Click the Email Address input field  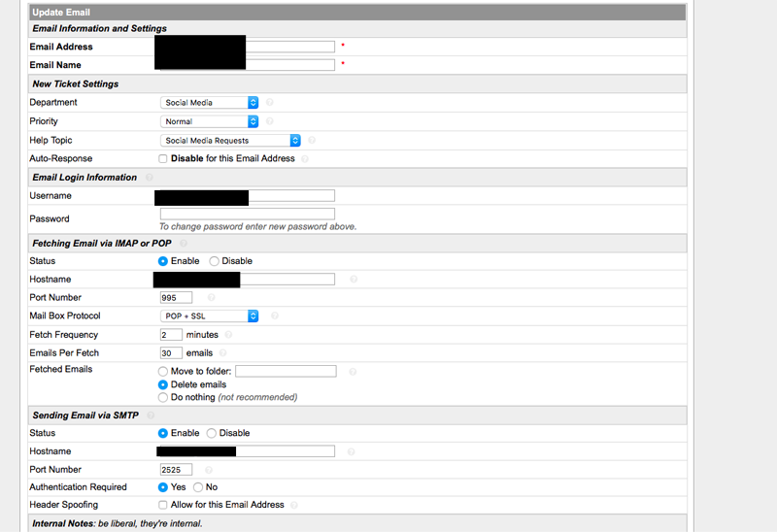[x=248, y=47]
